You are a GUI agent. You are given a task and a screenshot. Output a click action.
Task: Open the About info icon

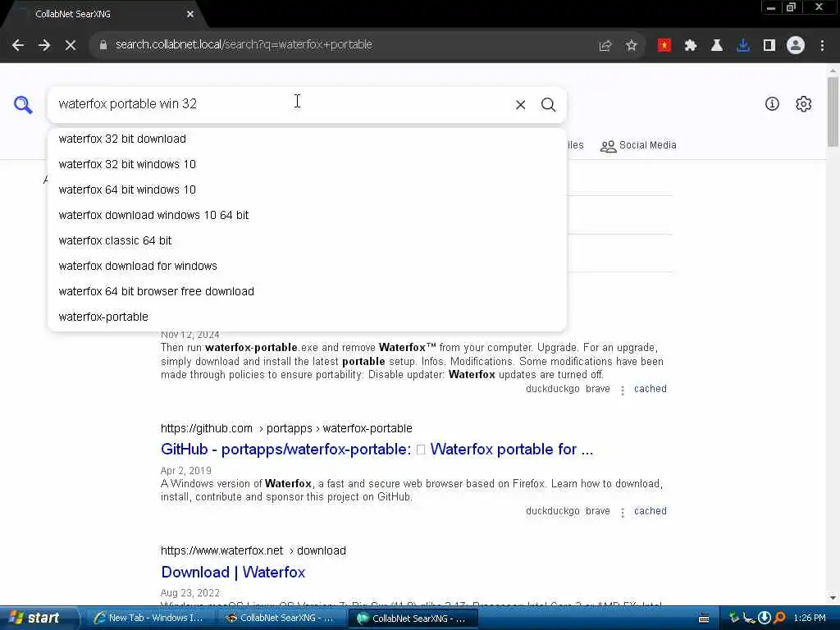[772, 104]
